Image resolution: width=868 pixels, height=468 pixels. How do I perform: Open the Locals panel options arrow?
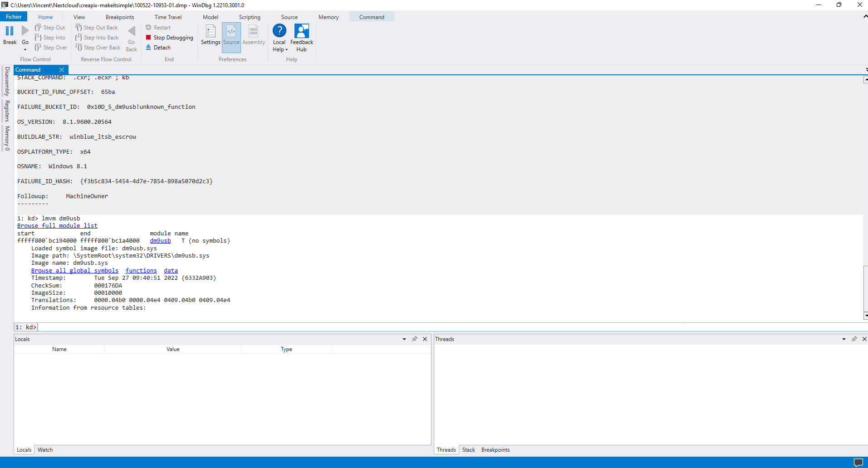pos(404,339)
